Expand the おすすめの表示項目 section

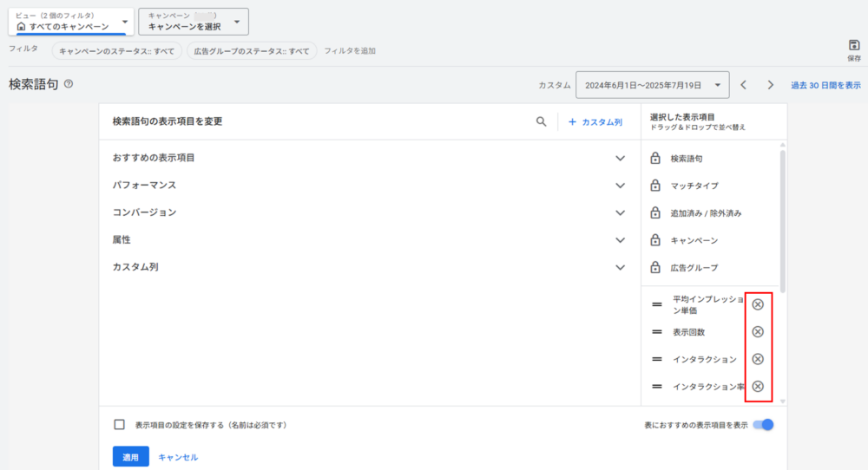click(x=620, y=159)
